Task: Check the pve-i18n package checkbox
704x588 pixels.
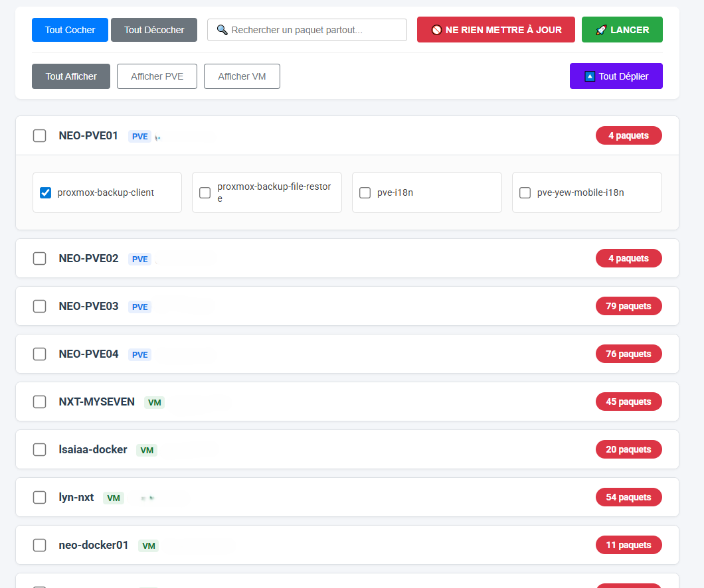Action: (x=365, y=193)
